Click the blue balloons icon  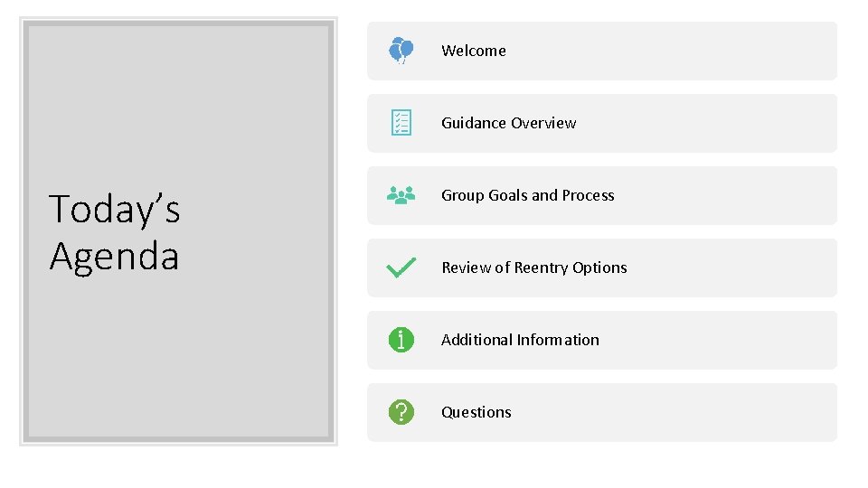pyautogui.click(x=401, y=51)
